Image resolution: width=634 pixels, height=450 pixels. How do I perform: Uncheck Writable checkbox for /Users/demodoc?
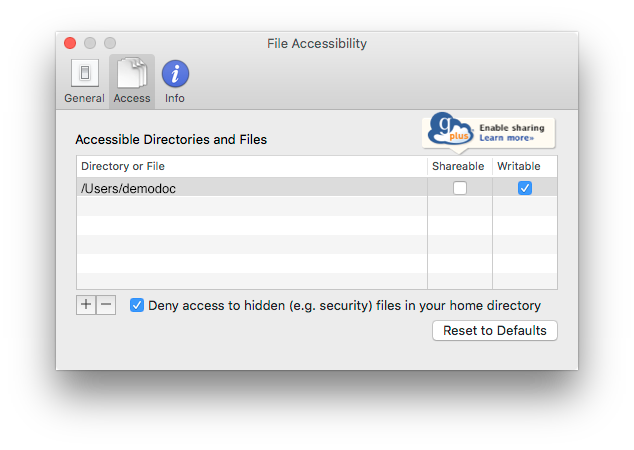pos(525,188)
